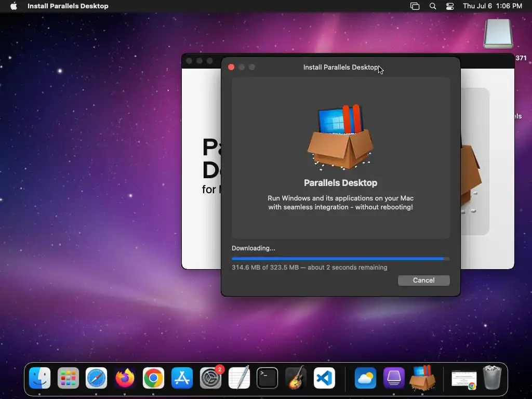Click the Parallels installer icon in Dock
The height and width of the screenshot is (399, 532).
422,378
